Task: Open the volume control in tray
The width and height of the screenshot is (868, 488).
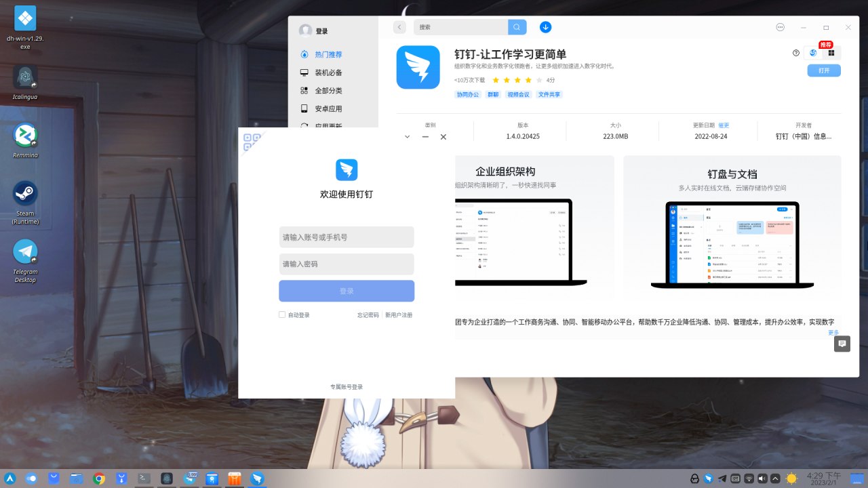Action: pyautogui.click(x=762, y=479)
